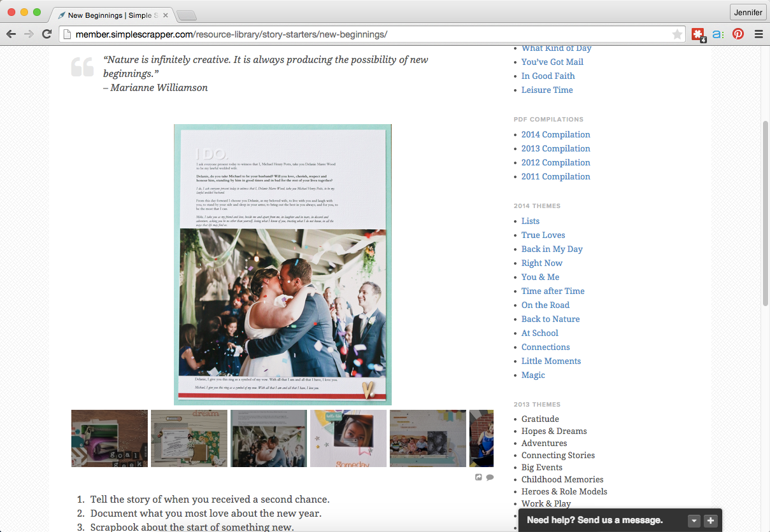This screenshot has height=532, width=770.
Task: Open the Chrome hamburger menu
Action: 759,34
